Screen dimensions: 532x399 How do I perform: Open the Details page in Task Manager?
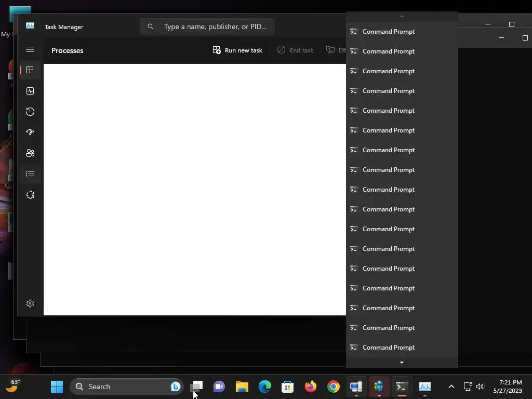click(x=30, y=174)
